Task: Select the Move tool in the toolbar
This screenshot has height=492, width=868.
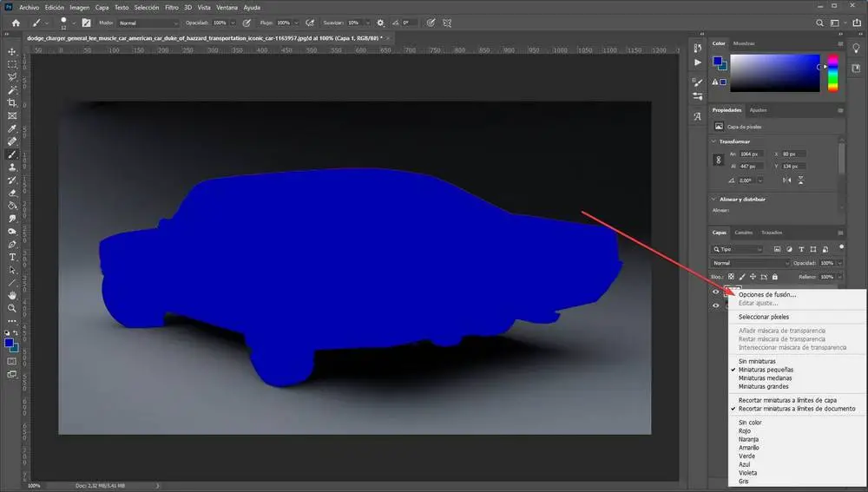Action: pyautogui.click(x=12, y=50)
